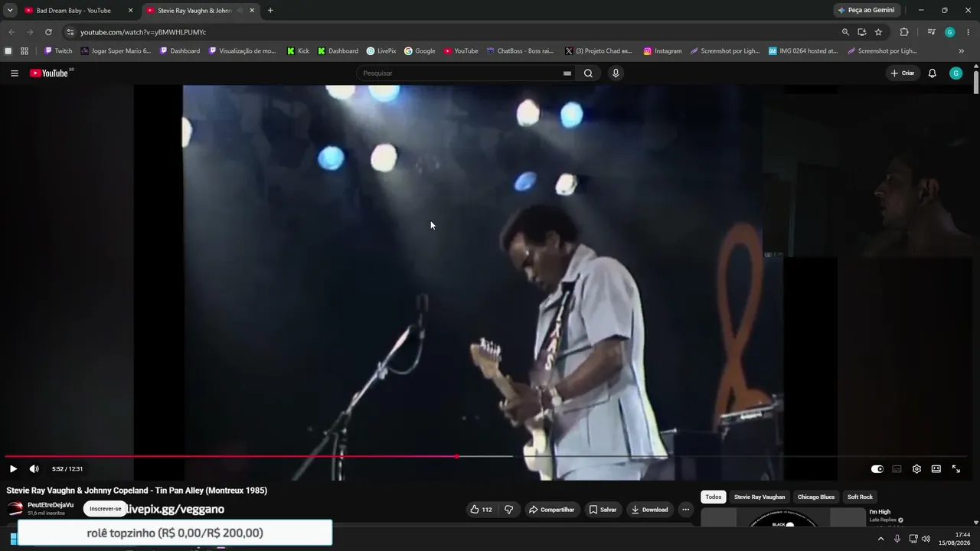
Task: Open the YouTube account avatar menu
Action: coord(955,73)
